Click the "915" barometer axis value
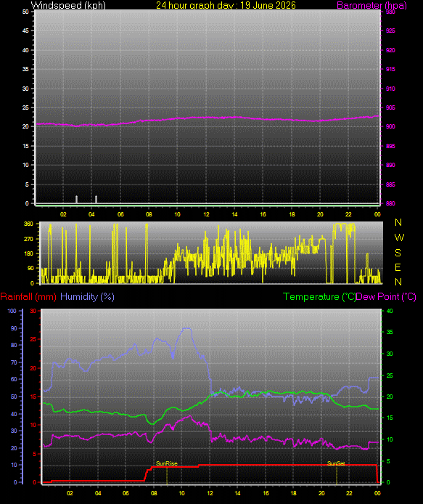Viewport: 423px width, 504px height. [x=390, y=69]
